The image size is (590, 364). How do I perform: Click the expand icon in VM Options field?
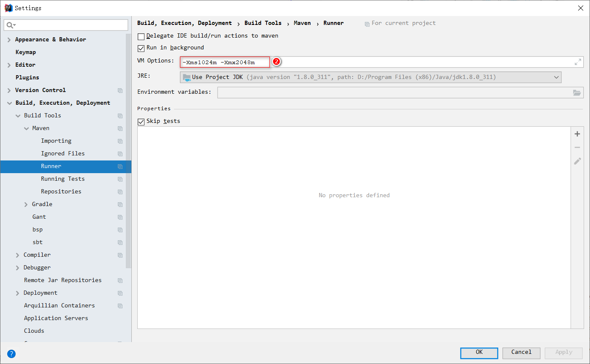point(578,62)
